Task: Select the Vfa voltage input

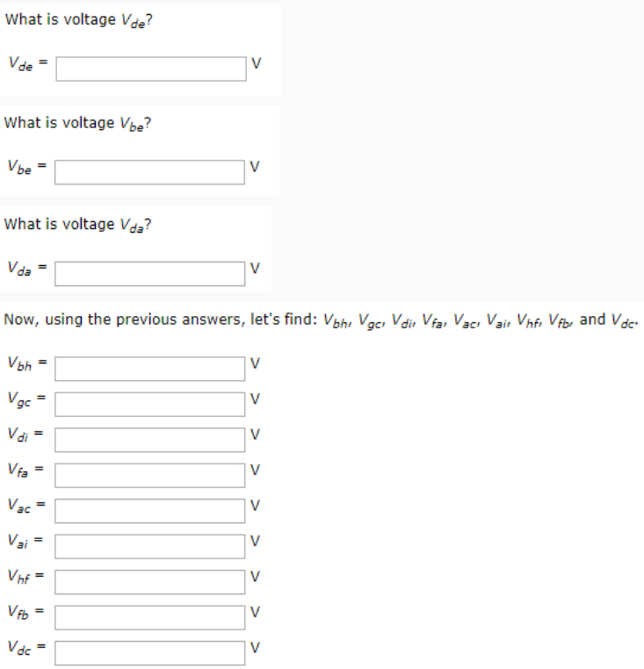Action: click(149, 475)
